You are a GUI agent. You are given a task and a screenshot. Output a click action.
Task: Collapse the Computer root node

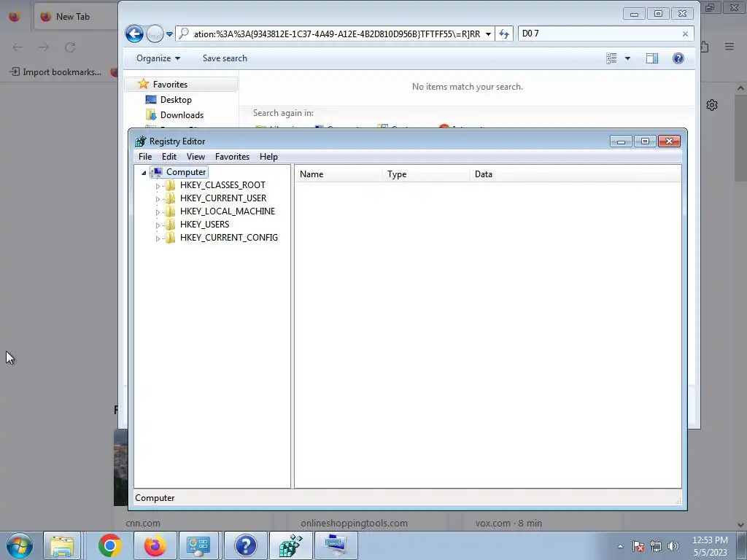144,173
